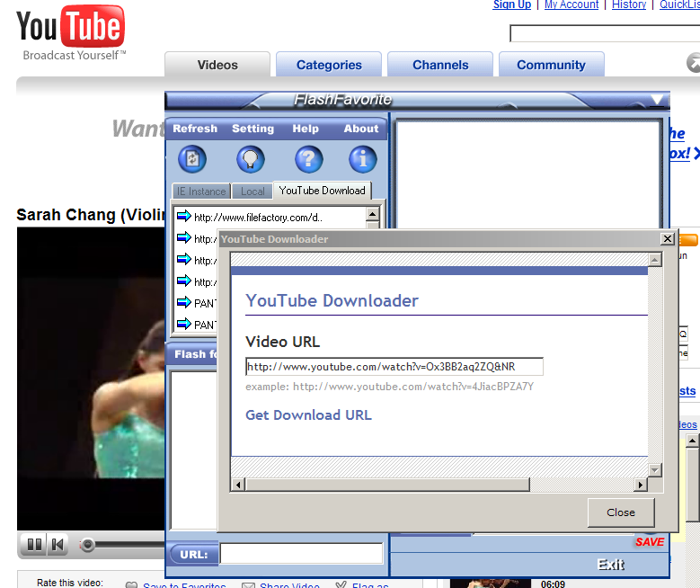Click the horizontal scroll left arrow

238,485
